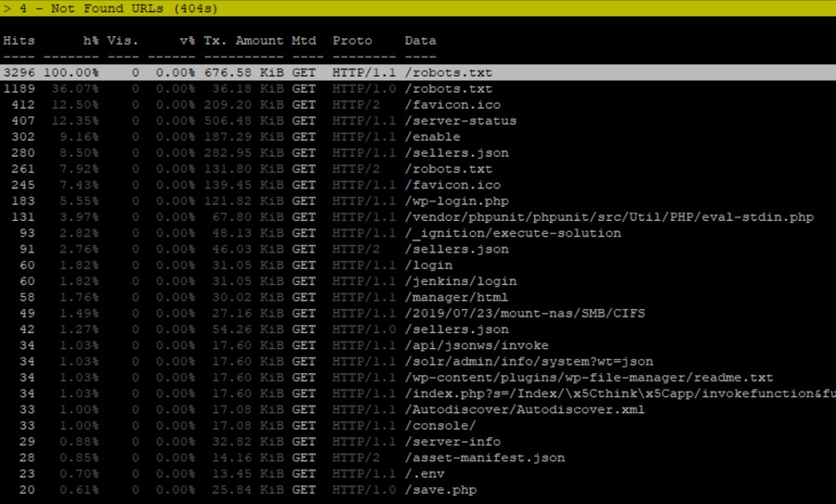Click the '100.00%' hits percentage

point(71,72)
